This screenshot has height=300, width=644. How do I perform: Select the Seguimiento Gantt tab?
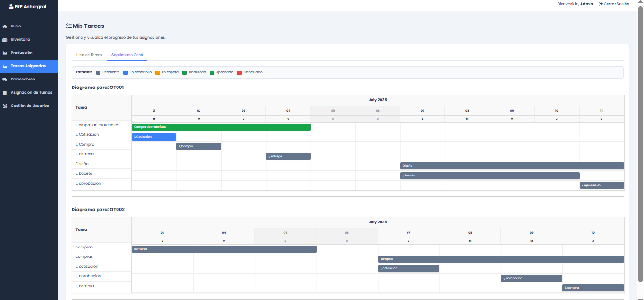click(127, 55)
